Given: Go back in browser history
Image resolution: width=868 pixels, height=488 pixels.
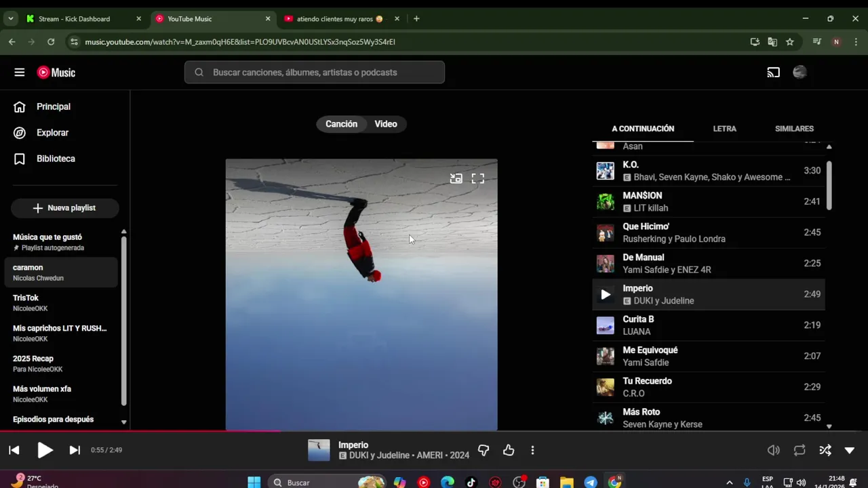Looking at the screenshot, I should pos(12,42).
